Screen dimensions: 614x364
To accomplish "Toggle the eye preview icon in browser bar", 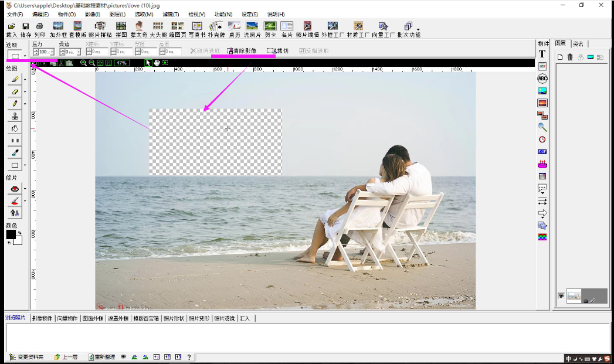I will (x=123, y=357).
